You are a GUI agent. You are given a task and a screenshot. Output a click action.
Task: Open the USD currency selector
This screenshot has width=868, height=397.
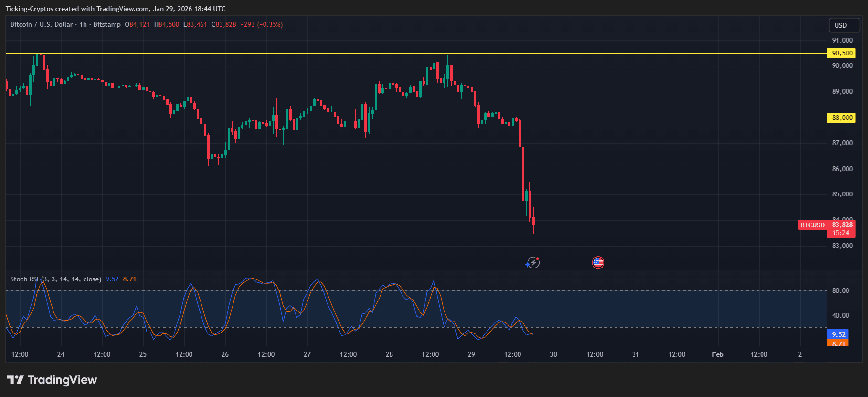844,25
